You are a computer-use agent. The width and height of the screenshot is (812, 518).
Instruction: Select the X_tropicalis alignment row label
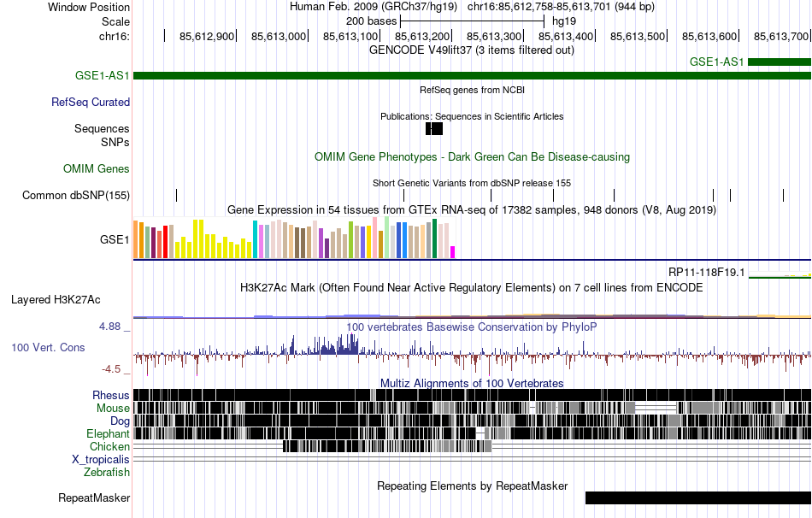pos(101,460)
